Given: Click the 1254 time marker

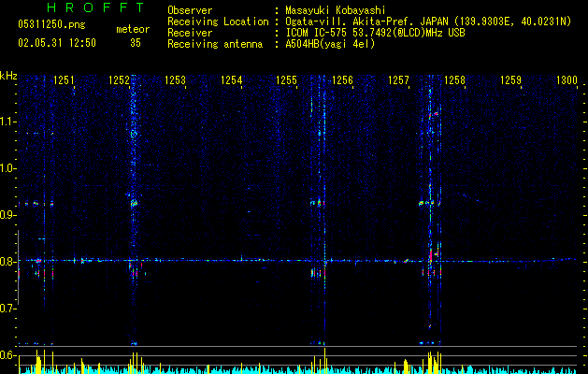Looking at the screenshot, I should click(232, 80).
